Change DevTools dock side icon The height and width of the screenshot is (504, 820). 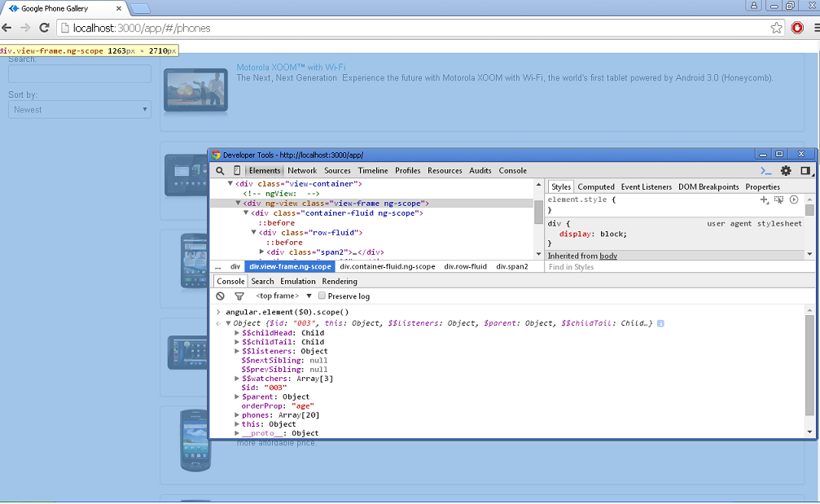coord(805,170)
